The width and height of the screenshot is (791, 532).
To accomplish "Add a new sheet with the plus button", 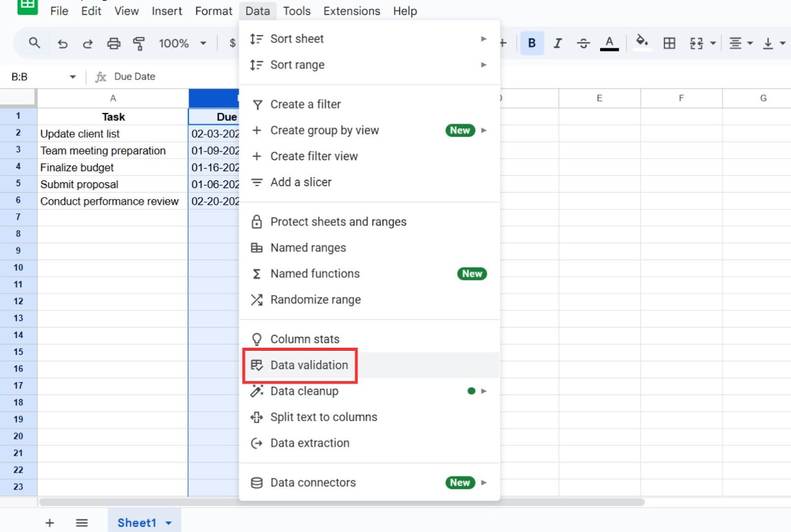I will coord(49,523).
